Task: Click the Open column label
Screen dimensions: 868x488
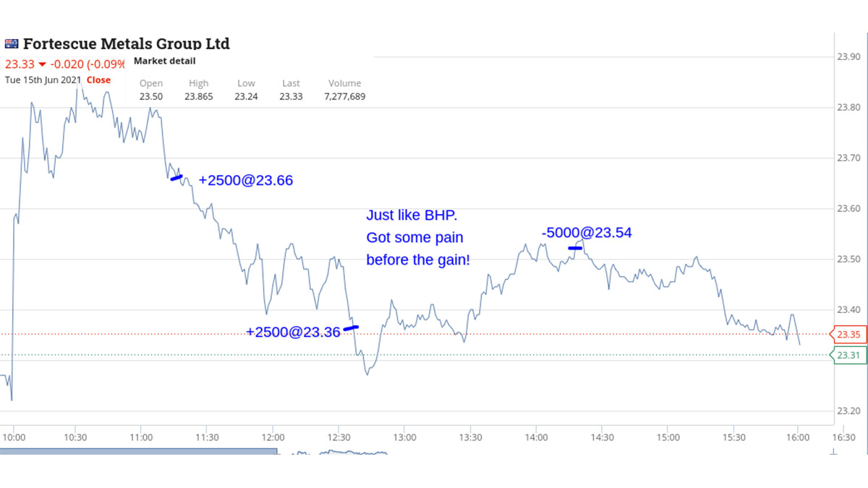Action: 151,83
